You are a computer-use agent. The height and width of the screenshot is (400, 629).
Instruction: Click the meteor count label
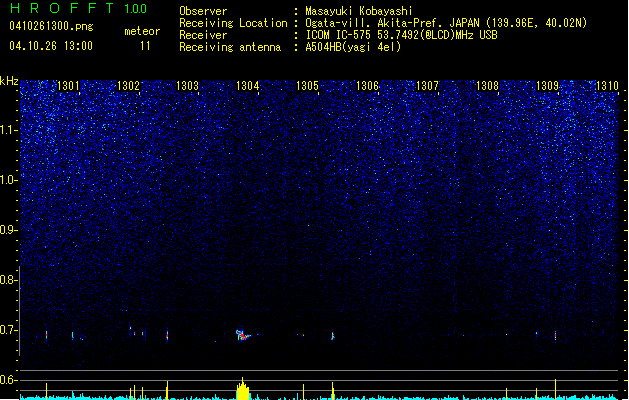(142, 31)
